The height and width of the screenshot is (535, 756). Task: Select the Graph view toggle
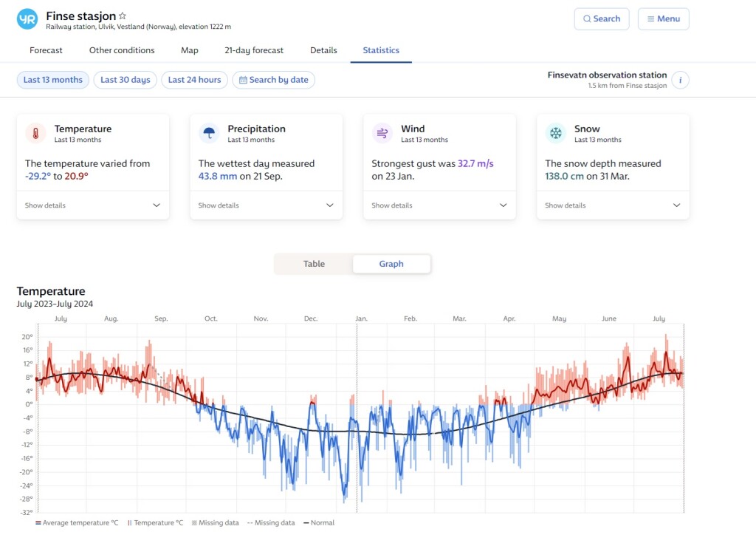click(x=391, y=264)
